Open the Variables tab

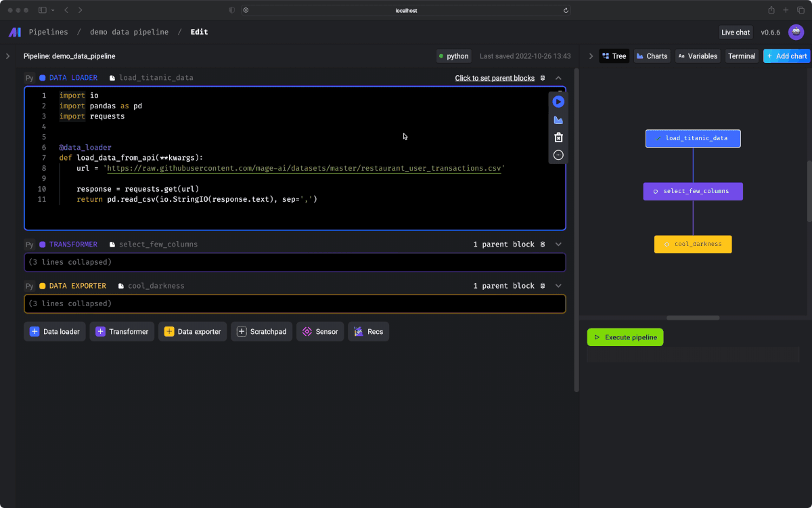[697, 56]
